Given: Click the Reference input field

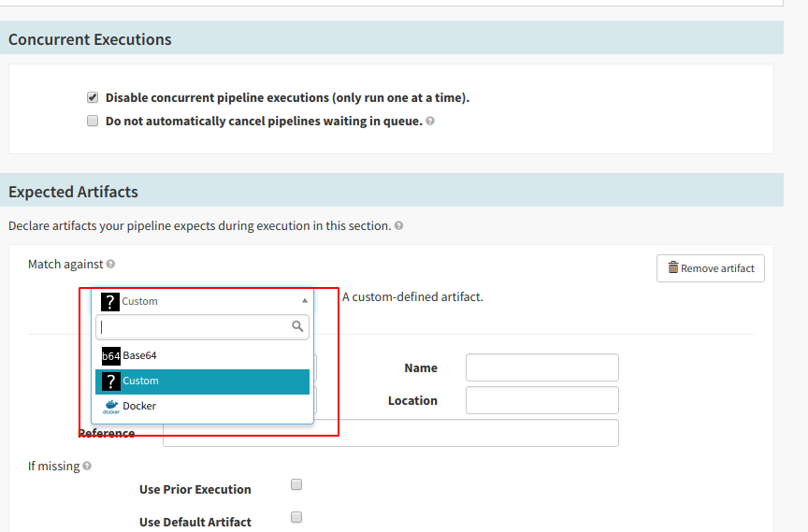Looking at the screenshot, I should [390, 433].
